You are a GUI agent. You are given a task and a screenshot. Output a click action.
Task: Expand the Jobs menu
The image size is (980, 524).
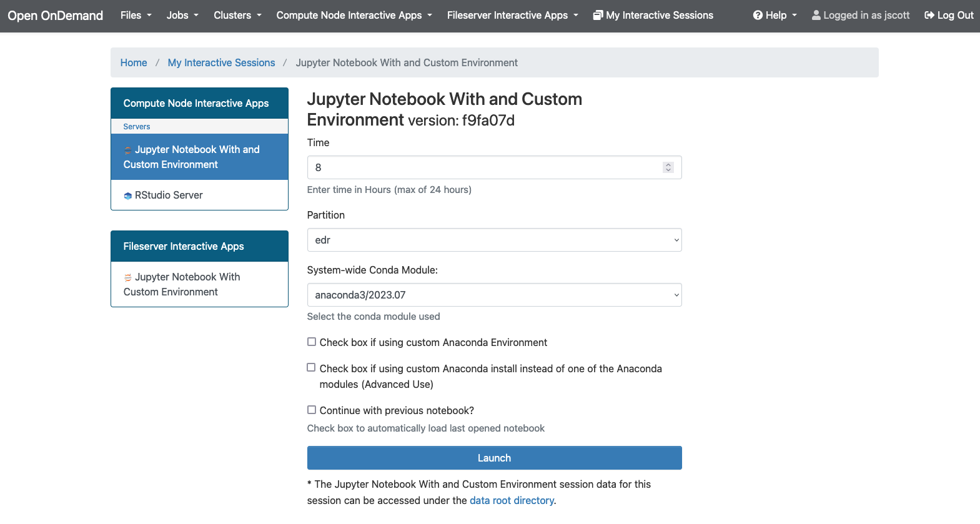point(182,15)
